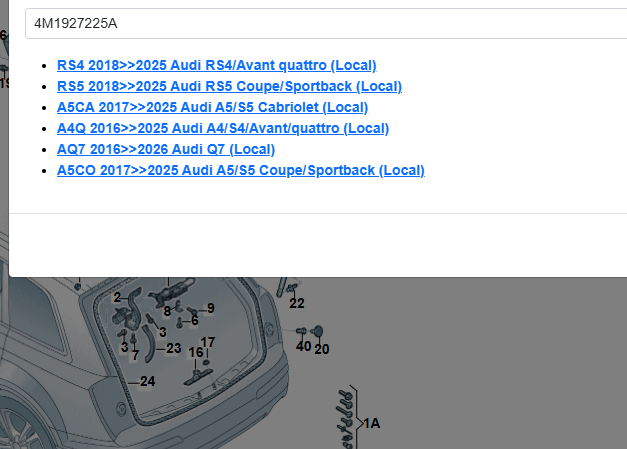Click callout 2 at tailgate top left
627x449 pixels.
(x=117, y=297)
